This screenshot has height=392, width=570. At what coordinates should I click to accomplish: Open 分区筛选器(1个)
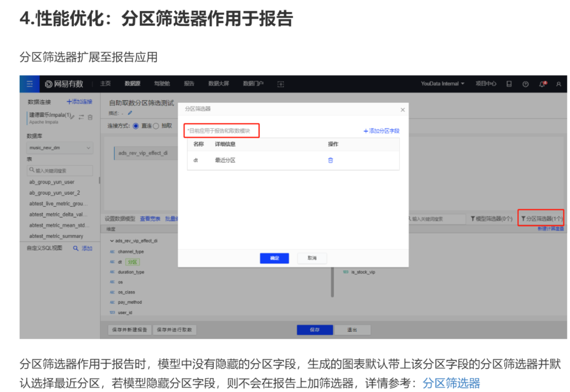click(541, 219)
